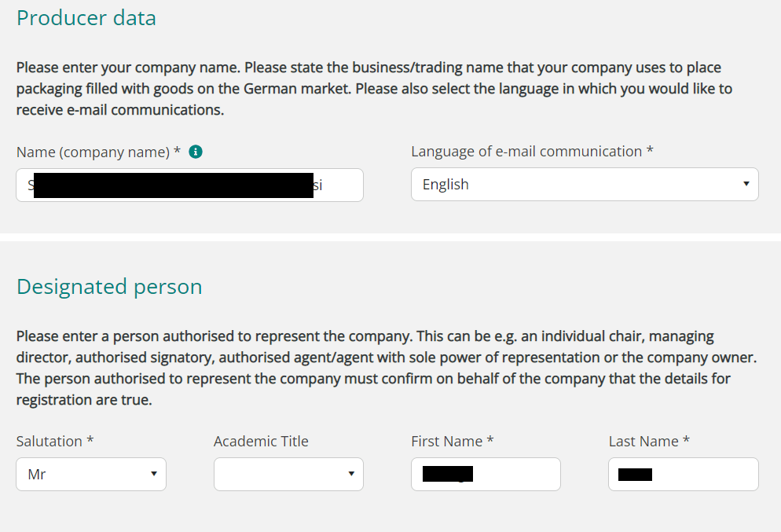
Task: Click the info icon beside company name label
Action: tap(196, 152)
